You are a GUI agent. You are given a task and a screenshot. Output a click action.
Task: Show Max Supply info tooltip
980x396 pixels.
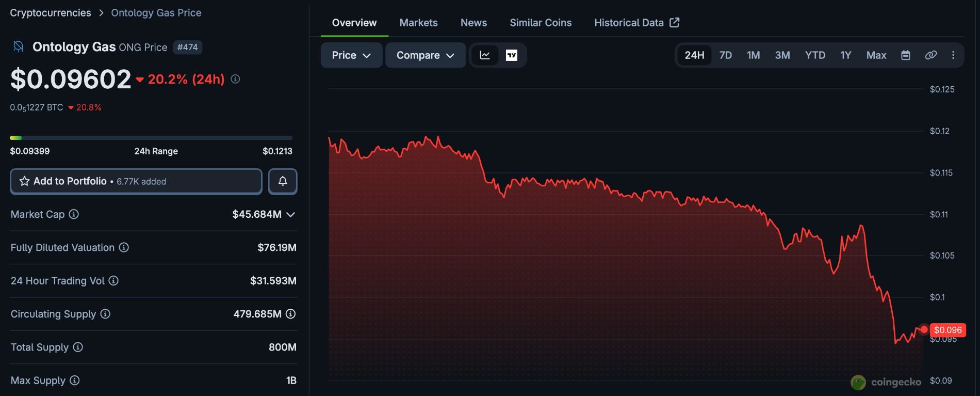point(75,381)
